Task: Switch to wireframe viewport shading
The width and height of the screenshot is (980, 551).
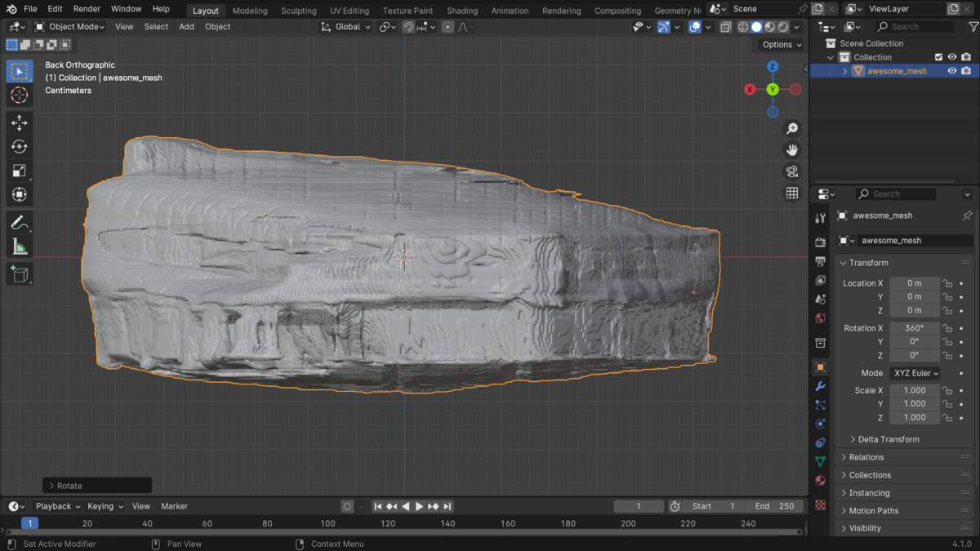Action: coord(743,27)
